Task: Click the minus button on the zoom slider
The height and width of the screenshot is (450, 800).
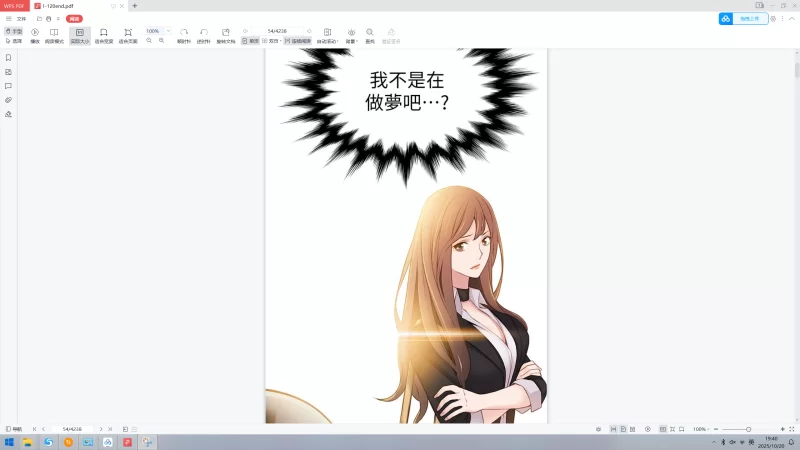Action: (x=716, y=429)
